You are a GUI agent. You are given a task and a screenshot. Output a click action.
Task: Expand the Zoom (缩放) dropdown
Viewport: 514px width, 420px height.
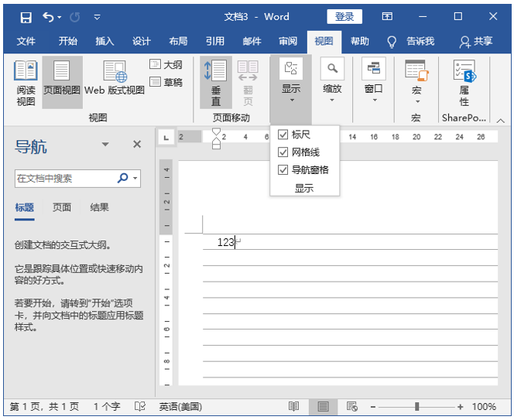332,82
